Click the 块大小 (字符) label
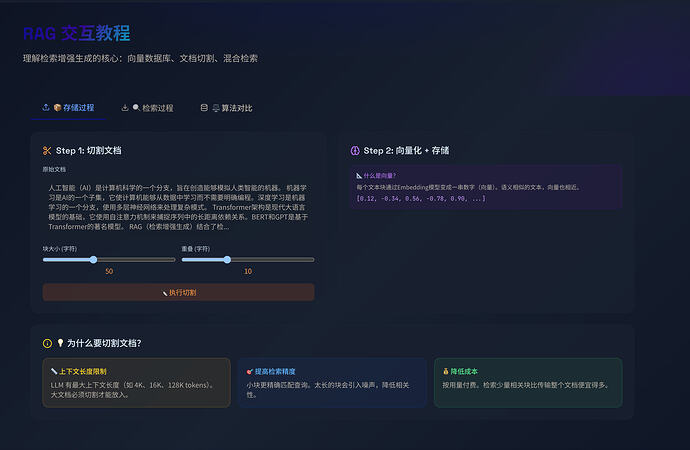The image size is (690, 450). coord(60,249)
